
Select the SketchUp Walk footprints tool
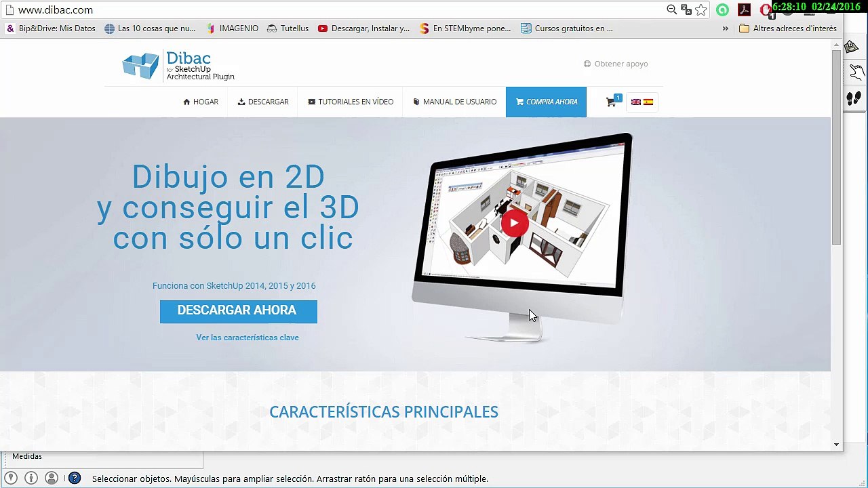point(854,99)
